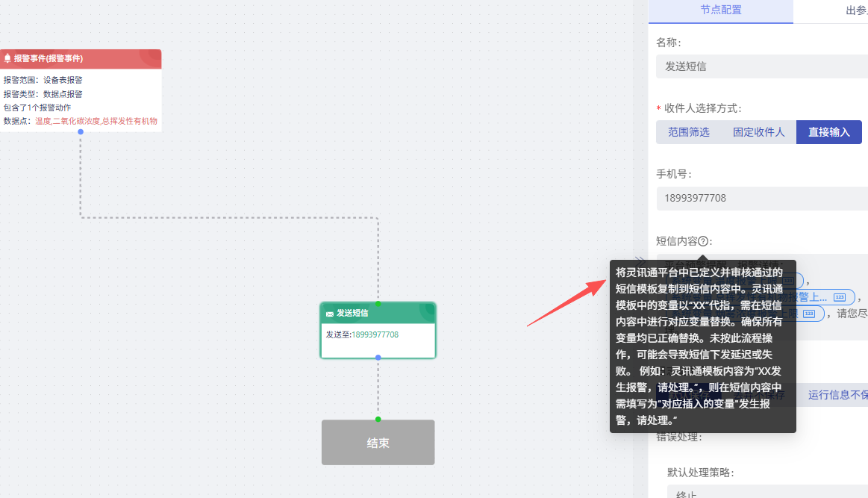Pick the 运行信息不保 option
The width and height of the screenshot is (868, 498).
(x=836, y=395)
